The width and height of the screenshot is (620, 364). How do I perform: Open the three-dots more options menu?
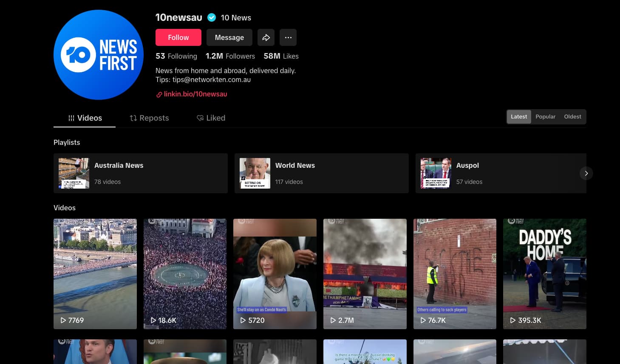pyautogui.click(x=288, y=37)
